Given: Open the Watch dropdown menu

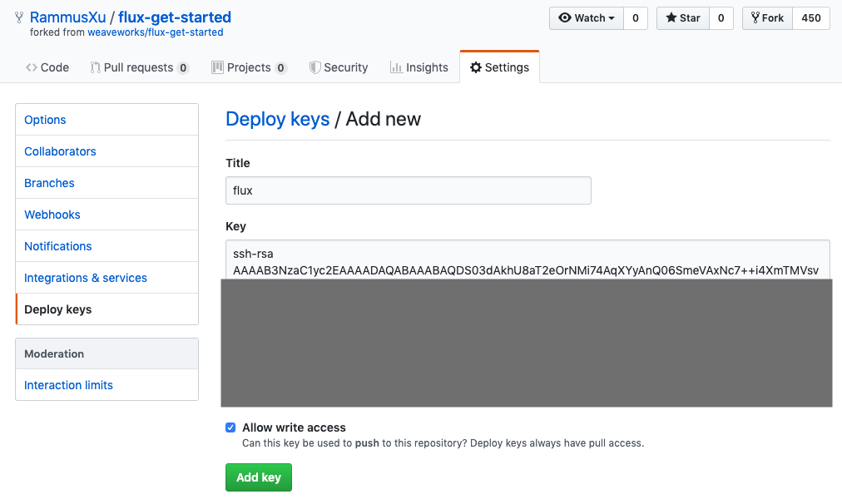Looking at the screenshot, I should (x=587, y=18).
